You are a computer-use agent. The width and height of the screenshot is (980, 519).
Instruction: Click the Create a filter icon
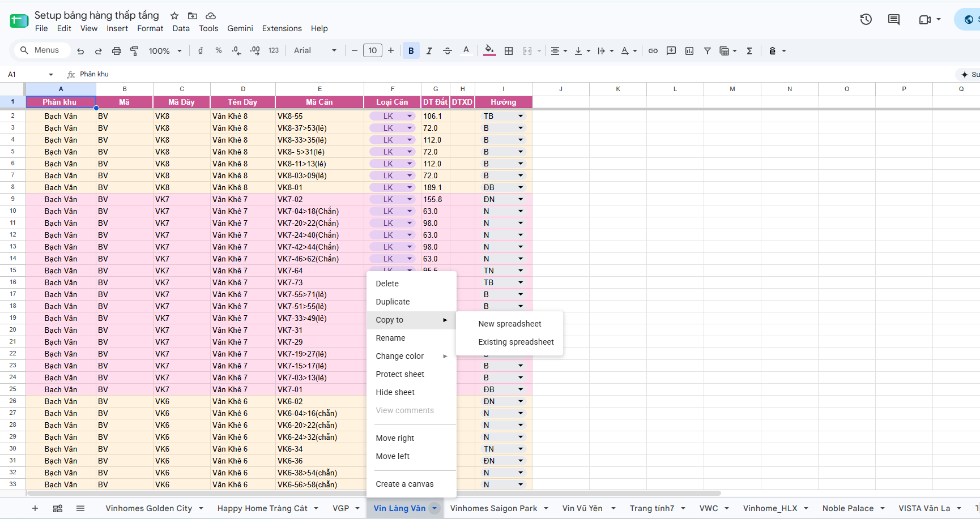(708, 51)
